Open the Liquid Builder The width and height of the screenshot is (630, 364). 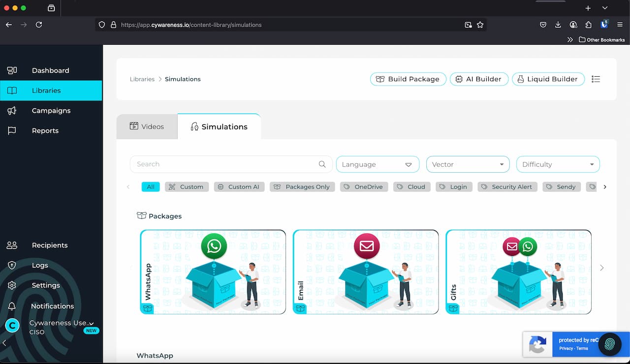[548, 79]
